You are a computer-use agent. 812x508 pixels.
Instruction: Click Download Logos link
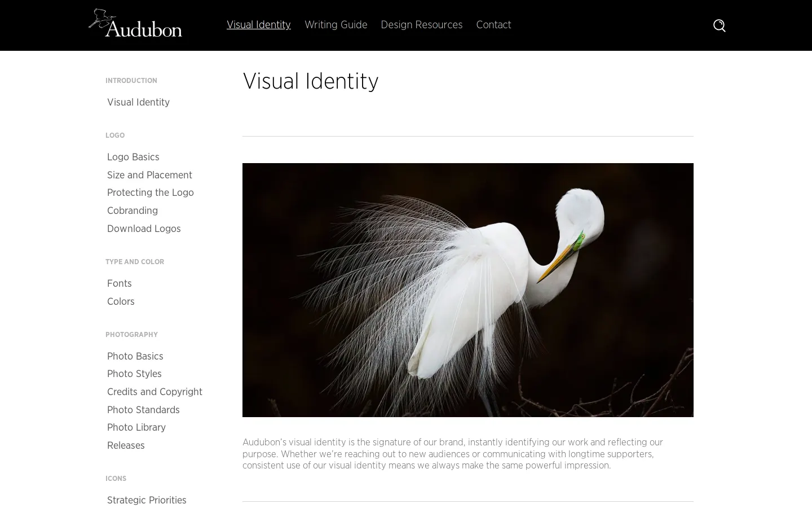(144, 229)
